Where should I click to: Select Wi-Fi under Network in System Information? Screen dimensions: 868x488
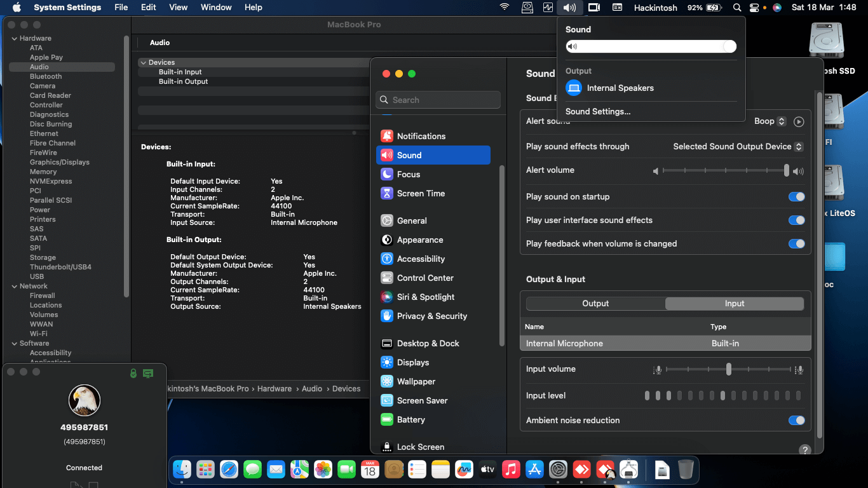38,334
